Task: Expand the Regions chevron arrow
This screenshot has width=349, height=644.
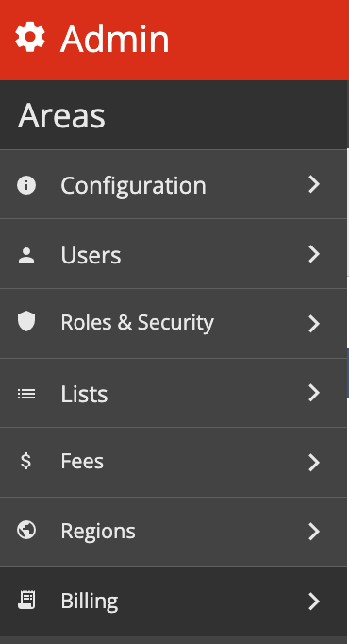Action: click(314, 532)
